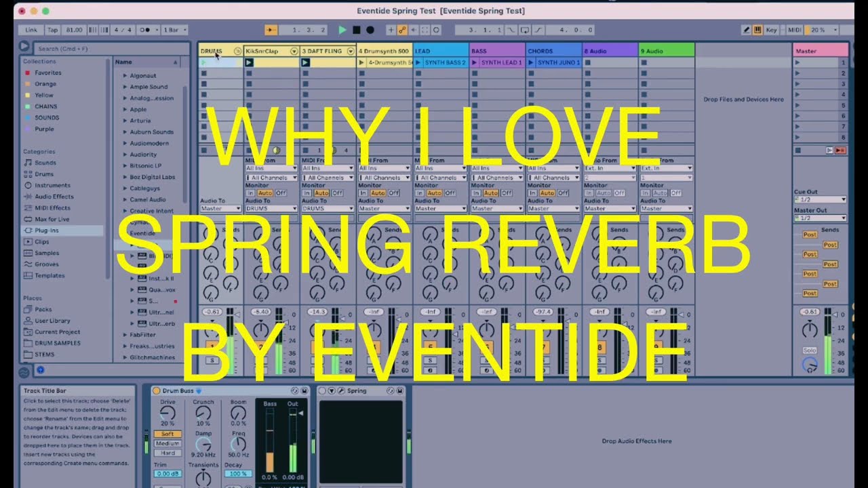The image size is (868, 488).
Task: Open Max for Live category
Action: pyautogui.click(x=52, y=219)
